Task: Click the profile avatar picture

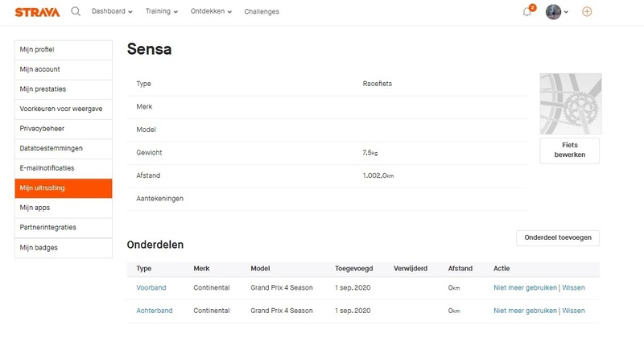Action: [553, 12]
